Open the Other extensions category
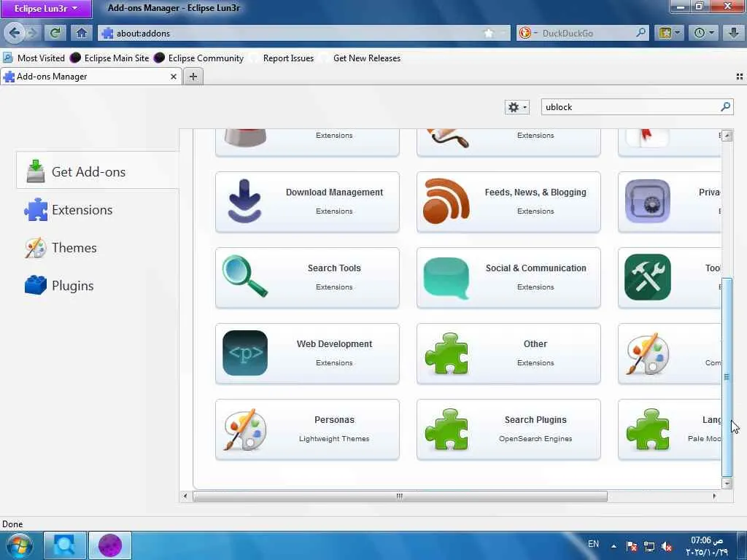Image resolution: width=747 pixels, height=560 pixels. click(x=508, y=354)
